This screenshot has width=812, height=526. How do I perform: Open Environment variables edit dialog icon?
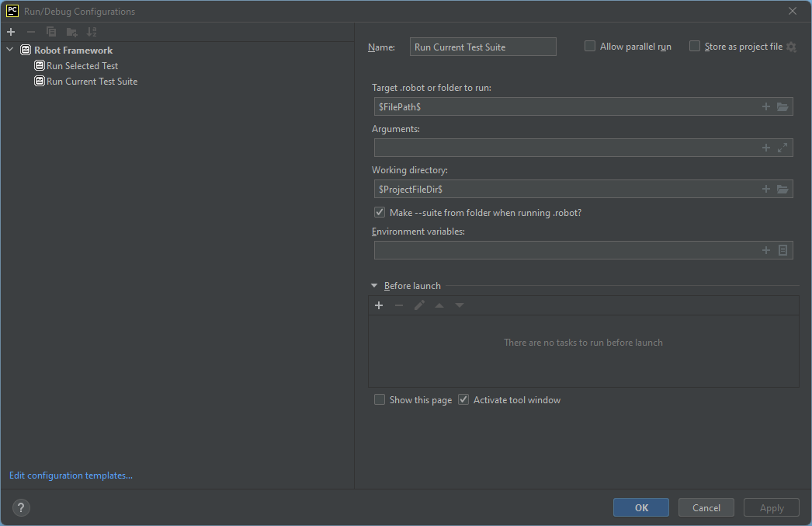[x=783, y=250]
